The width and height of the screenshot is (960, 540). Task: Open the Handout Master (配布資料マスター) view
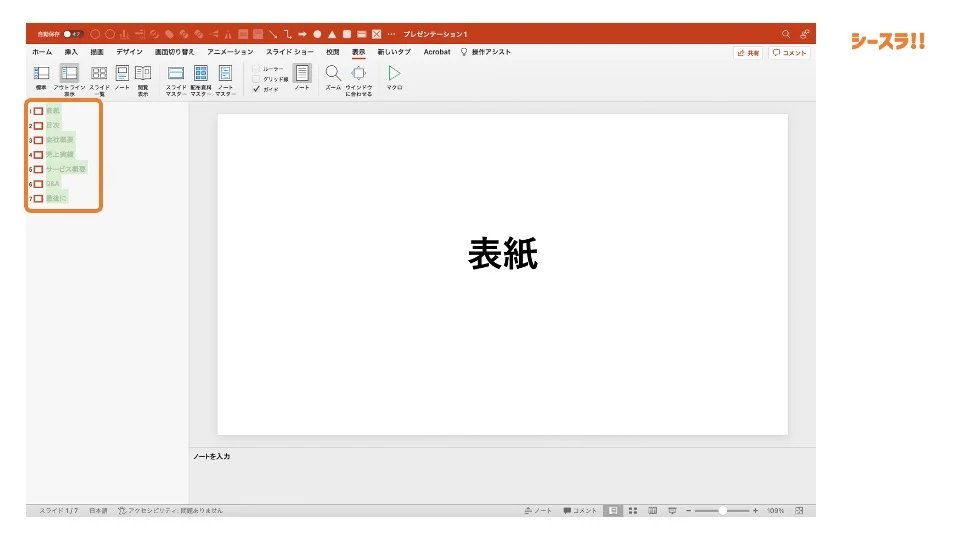click(201, 80)
